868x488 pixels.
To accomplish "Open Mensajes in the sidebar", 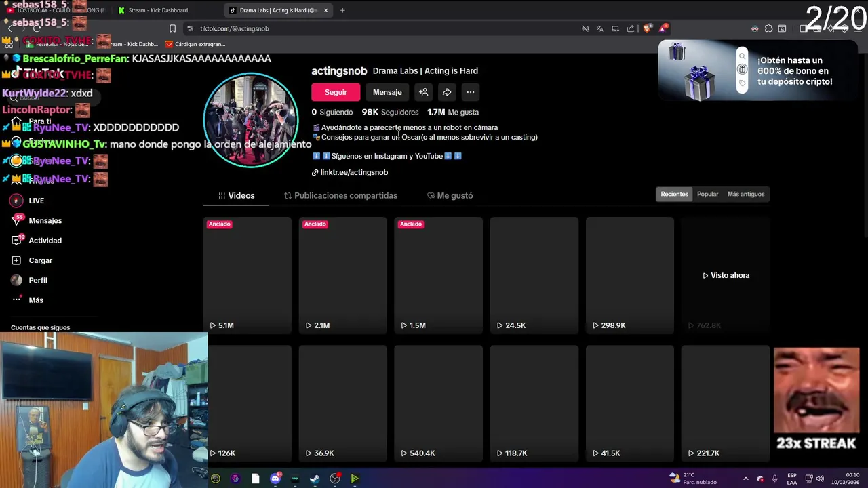I will coord(37,221).
